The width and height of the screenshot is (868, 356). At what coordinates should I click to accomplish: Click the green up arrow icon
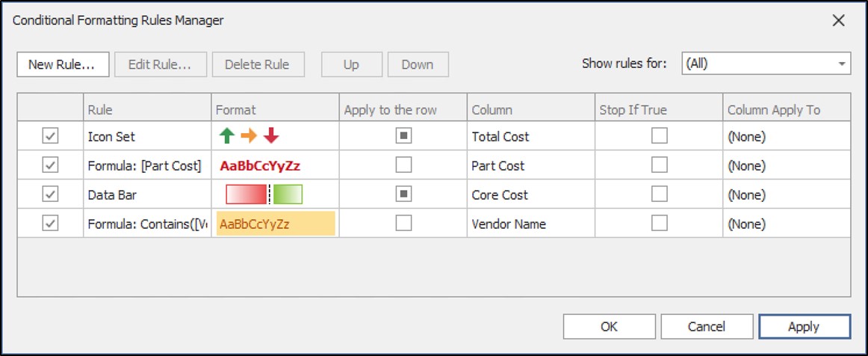tap(226, 136)
